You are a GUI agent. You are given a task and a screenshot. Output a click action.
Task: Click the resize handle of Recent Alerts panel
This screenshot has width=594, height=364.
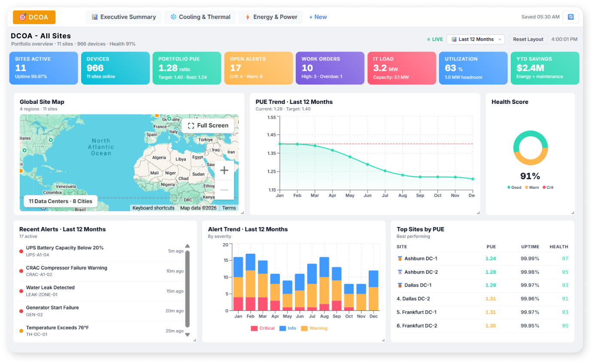194,340
